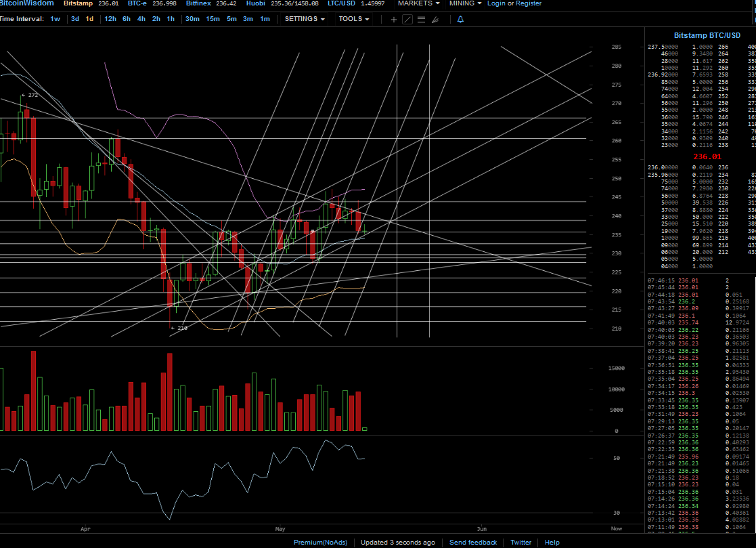Expand the MINING menu
The width and height of the screenshot is (756, 548).
coord(465,3)
